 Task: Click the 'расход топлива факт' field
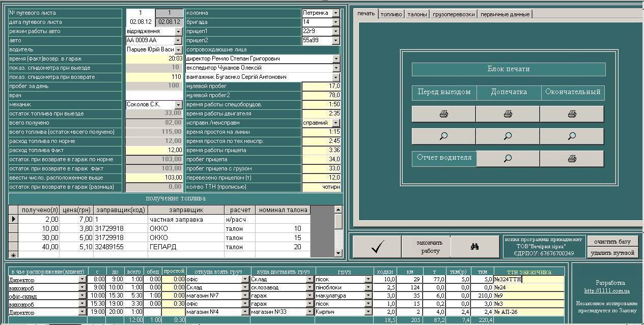click(x=154, y=151)
